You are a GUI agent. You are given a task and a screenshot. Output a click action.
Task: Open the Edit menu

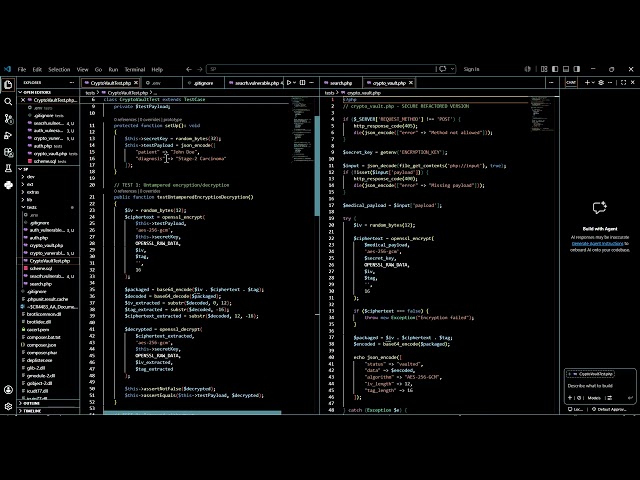[x=37, y=69]
